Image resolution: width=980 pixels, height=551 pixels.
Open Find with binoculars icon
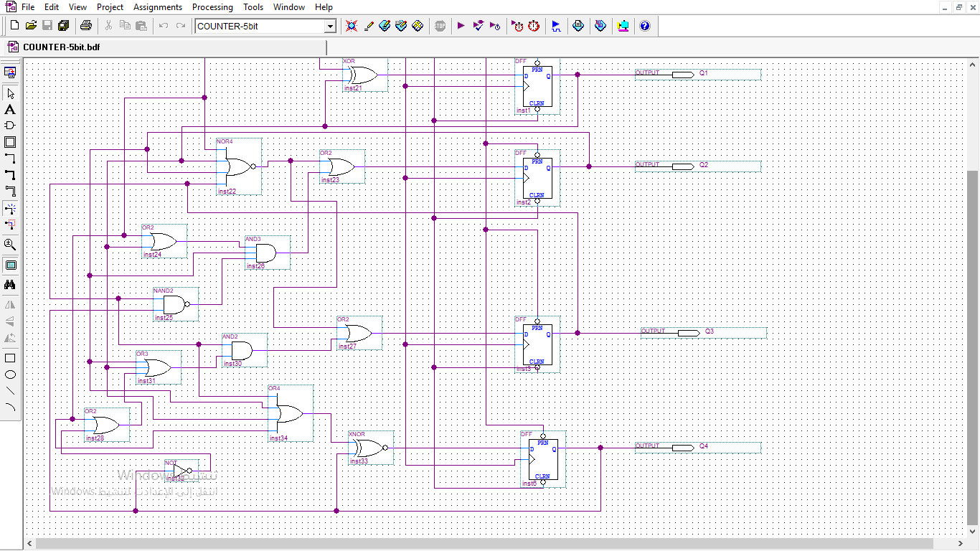(10, 285)
